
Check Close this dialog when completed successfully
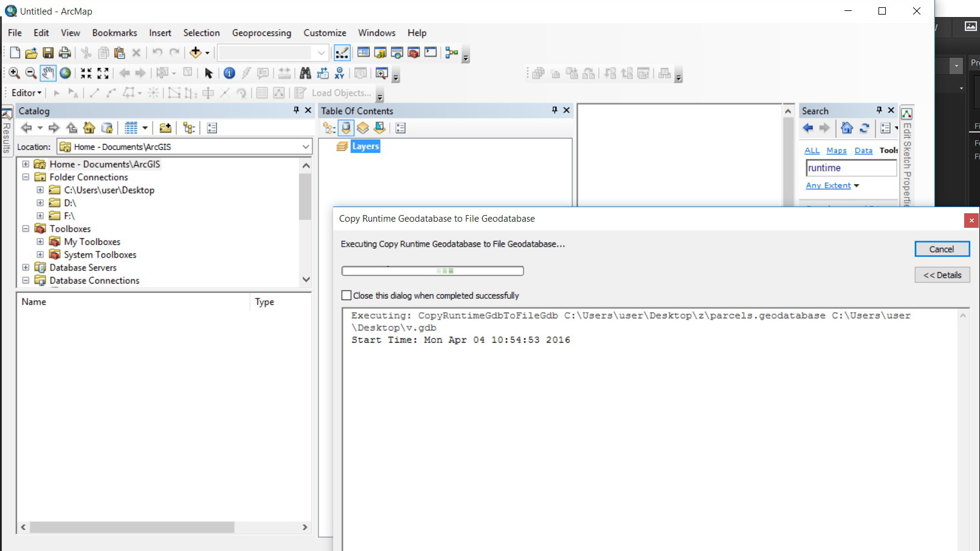(347, 296)
